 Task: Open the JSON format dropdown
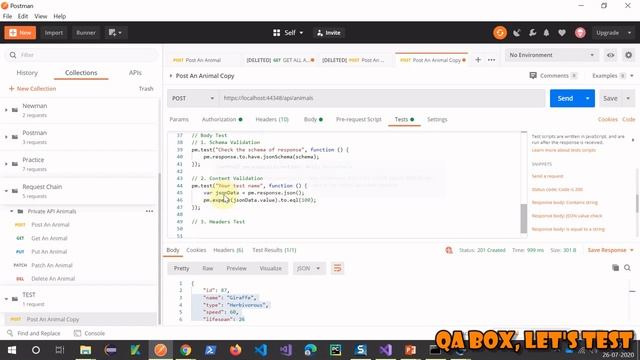pos(309,269)
